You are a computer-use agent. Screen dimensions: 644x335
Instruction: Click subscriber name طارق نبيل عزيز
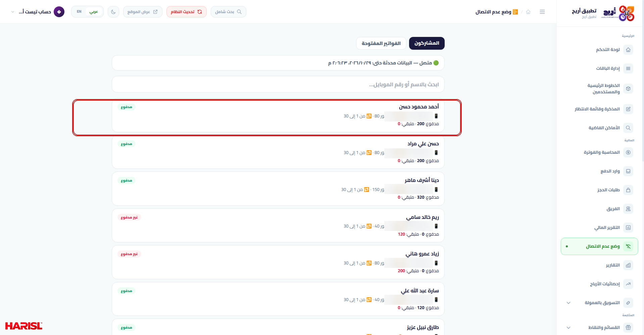click(x=423, y=327)
